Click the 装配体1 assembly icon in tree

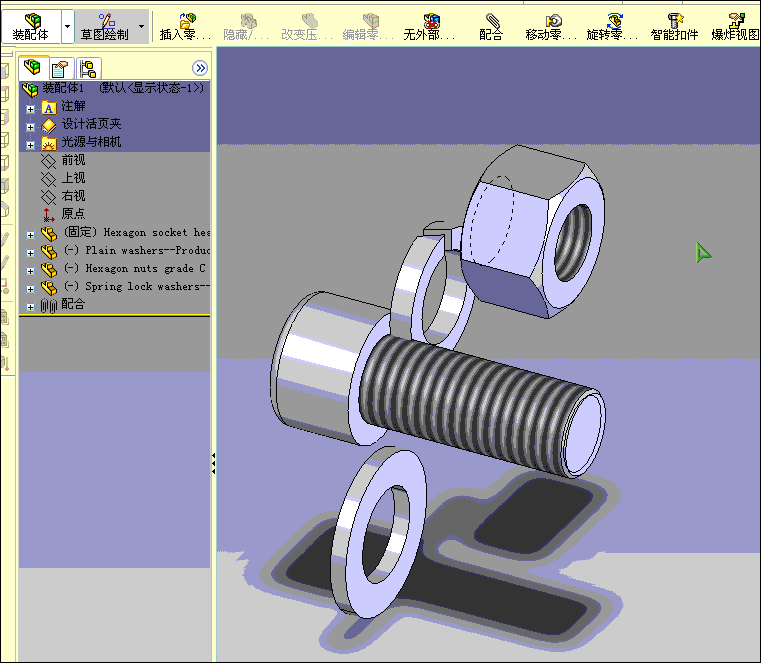click(x=30, y=89)
